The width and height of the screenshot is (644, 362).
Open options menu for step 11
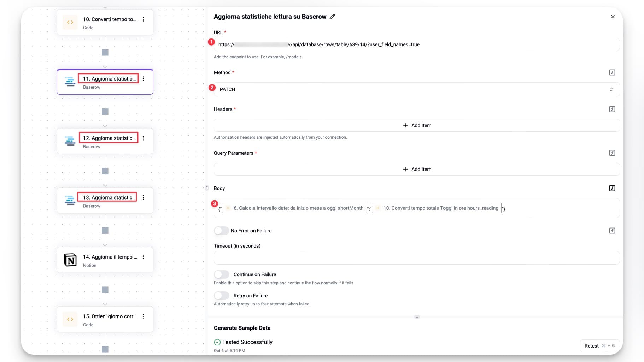pos(143,79)
